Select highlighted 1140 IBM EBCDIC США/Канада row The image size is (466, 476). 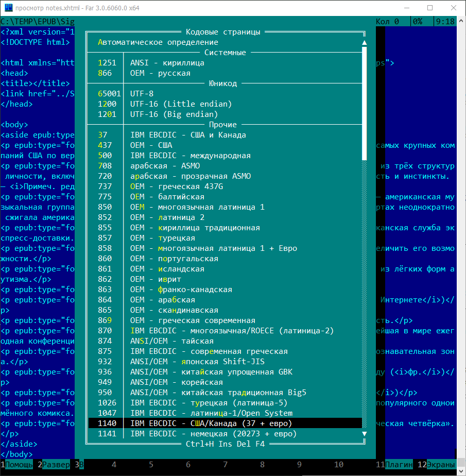click(225, 424)
